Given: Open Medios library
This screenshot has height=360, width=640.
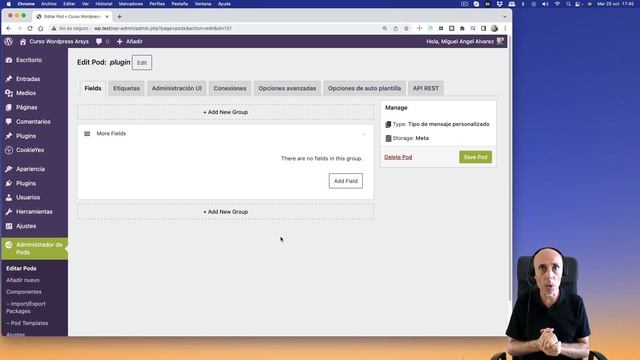Looking at the screenshot, I should point(26,93).
